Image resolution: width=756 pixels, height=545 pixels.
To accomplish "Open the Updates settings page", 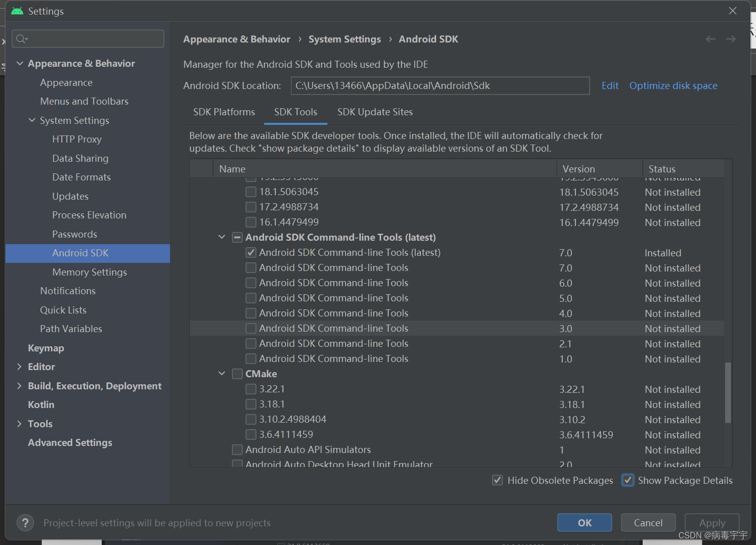I will [70, 196].
